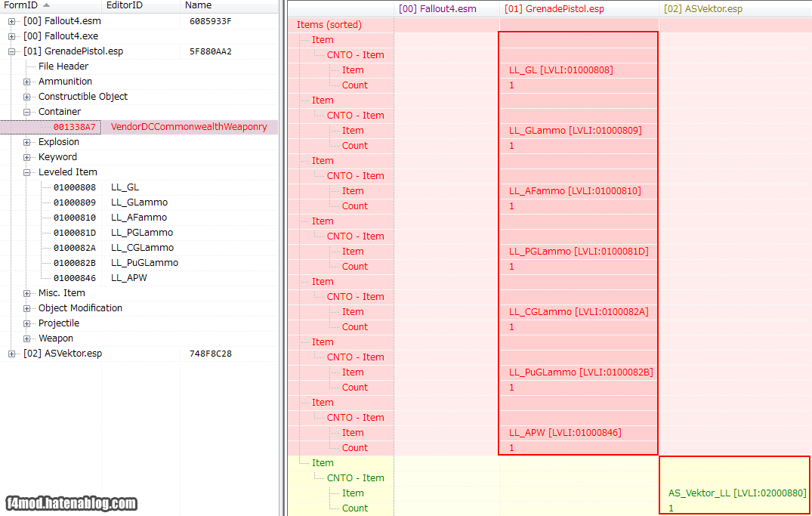The image size is (812, 516).
Task: Select the [01] GrenadePistol.esp column header
Action: click(x=579, y=9)
